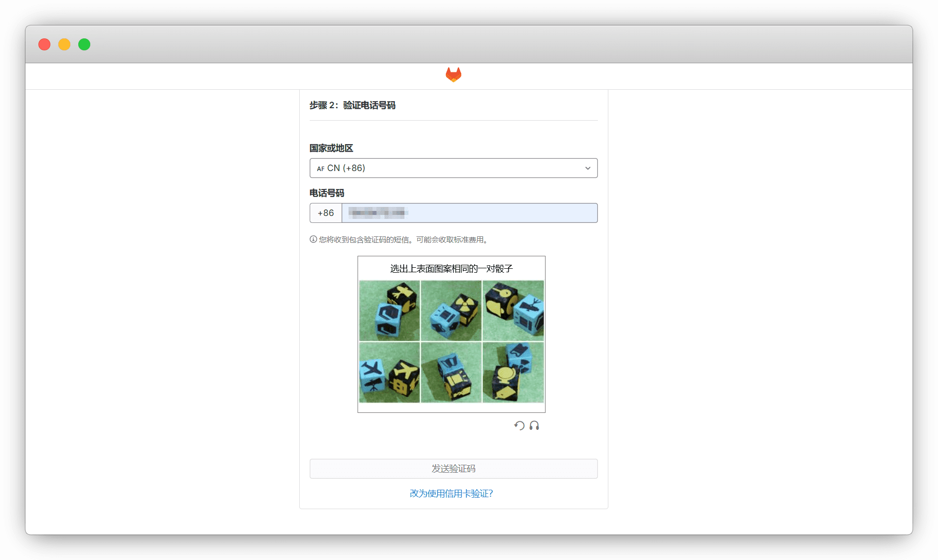Maximize the window with green button
Viewport: 938px width, 560px height.
(x=84, y=44)
